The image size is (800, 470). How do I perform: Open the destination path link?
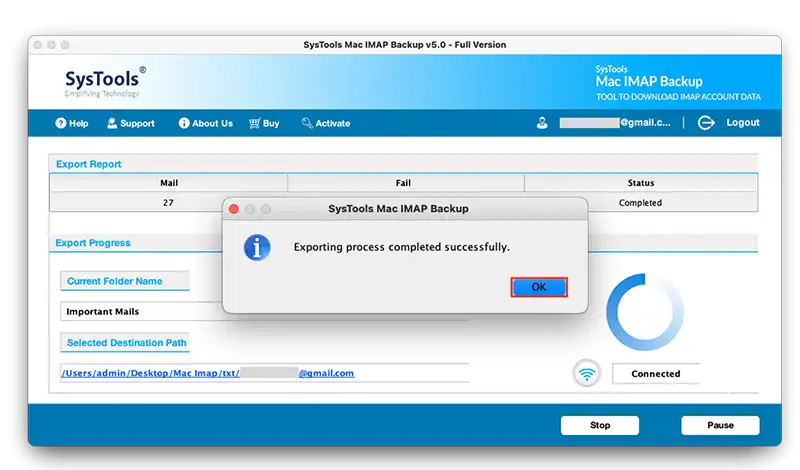point(208,373)
